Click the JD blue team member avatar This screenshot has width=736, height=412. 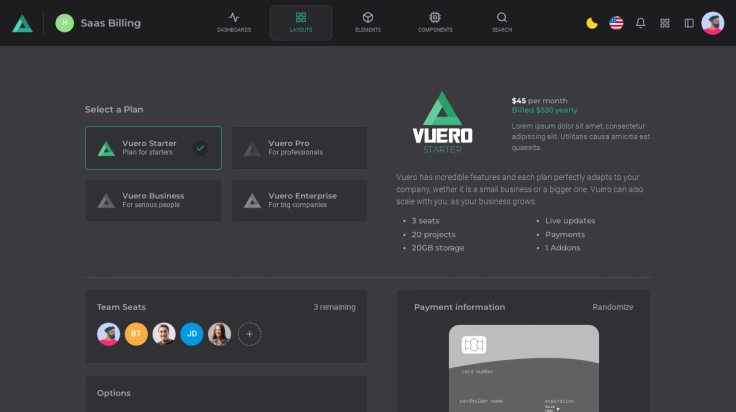tap(192, 334)
